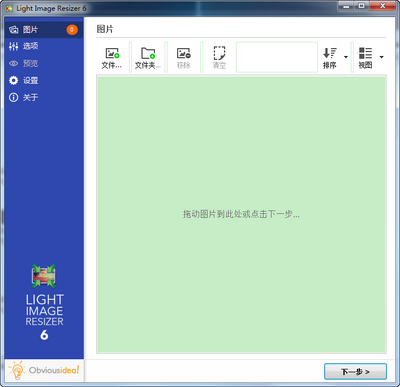Click the Light Image Resizer 6 logo
Image resolution: width=400 pixels, height=387 pixels.
pyautogui.click(x=44, y=303)
